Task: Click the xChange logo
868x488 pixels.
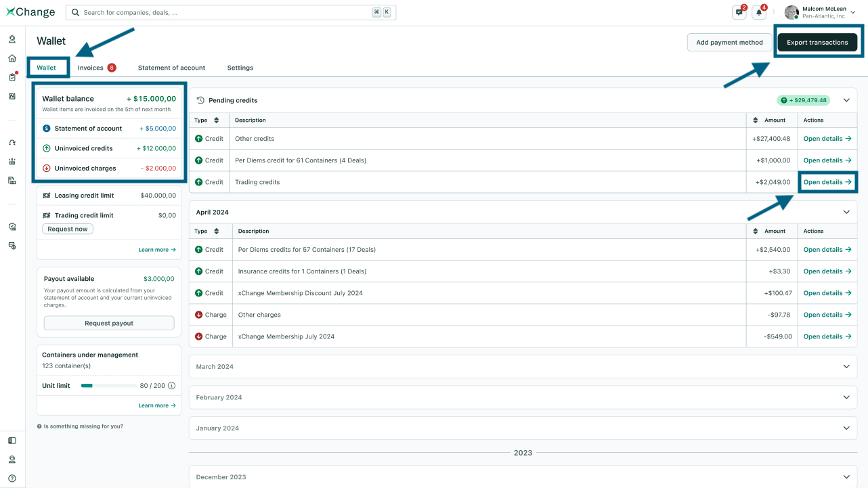Action: pyautogui.click(x=30, y=12)
